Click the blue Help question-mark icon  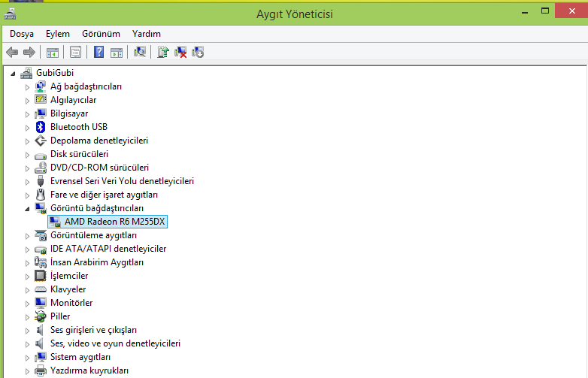tap(99, 52)
